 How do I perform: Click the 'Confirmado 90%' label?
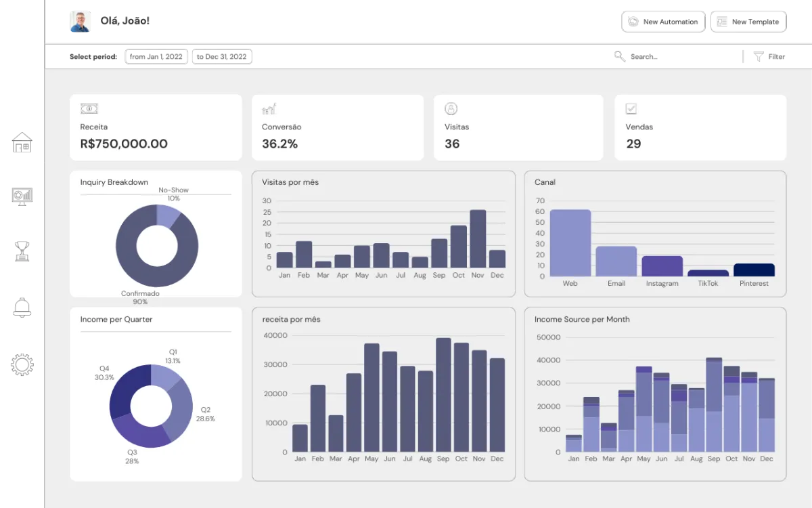(140, 297)
